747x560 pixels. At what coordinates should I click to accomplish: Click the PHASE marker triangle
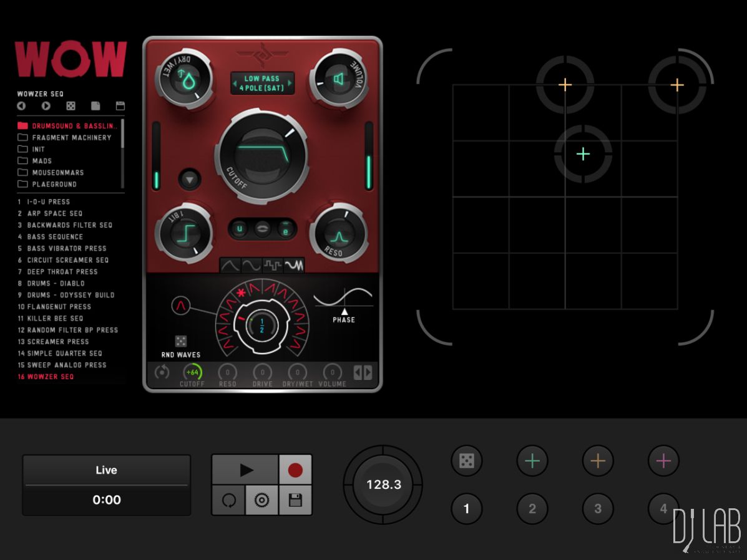coord(344,311)
